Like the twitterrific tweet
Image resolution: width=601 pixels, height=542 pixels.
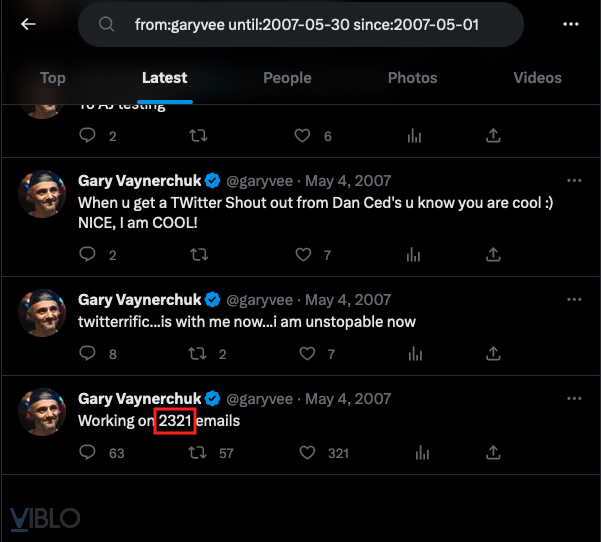coord(304,353)
